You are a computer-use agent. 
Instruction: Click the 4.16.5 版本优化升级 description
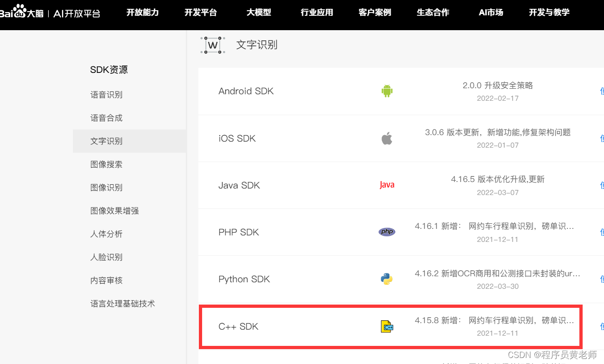pos(498,179)
